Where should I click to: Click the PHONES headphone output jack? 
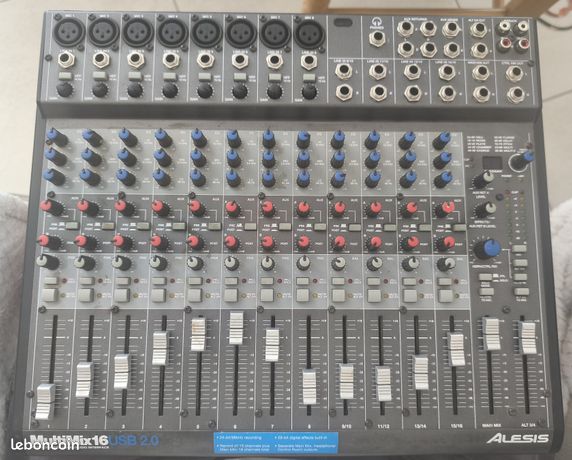[x=378, y=38]
